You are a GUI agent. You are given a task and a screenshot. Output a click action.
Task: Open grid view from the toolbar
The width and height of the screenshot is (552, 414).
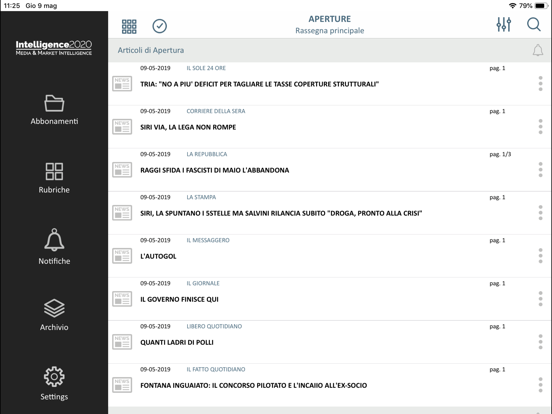(129, 26)
